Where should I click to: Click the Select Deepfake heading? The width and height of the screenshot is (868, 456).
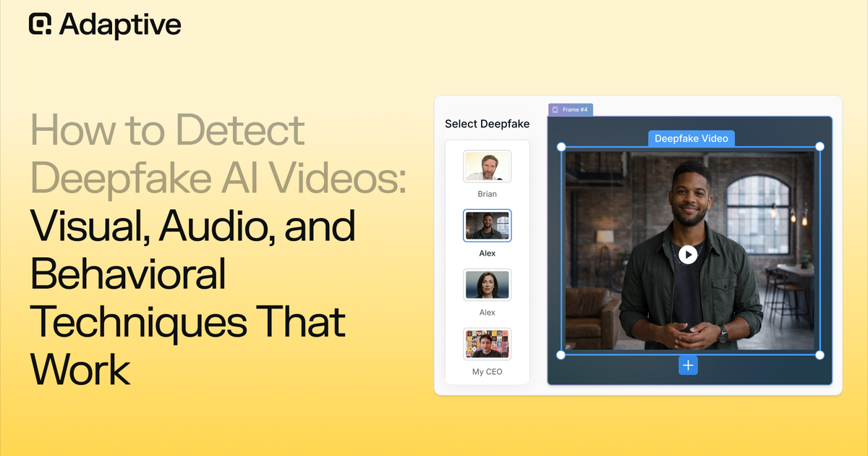487,124
